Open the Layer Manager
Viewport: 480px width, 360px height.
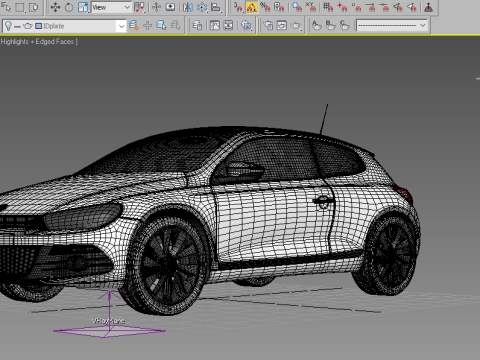(x=134, y=25)
